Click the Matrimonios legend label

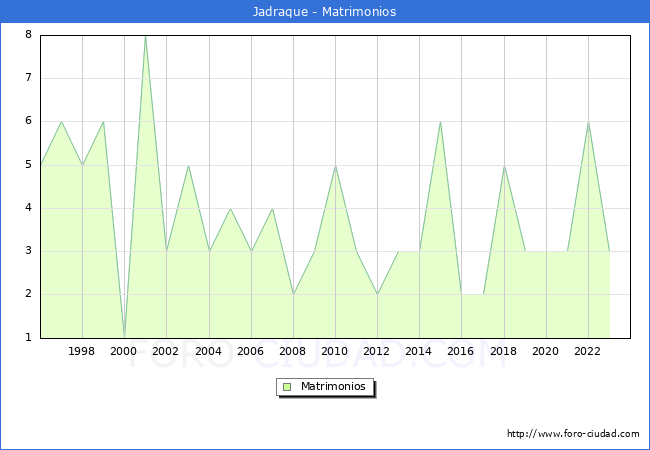tap(333, 386)
